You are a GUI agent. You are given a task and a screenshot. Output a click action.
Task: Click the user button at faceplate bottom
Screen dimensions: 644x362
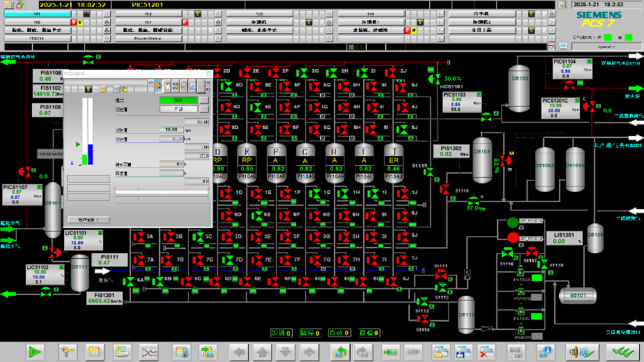pos(88,219)
